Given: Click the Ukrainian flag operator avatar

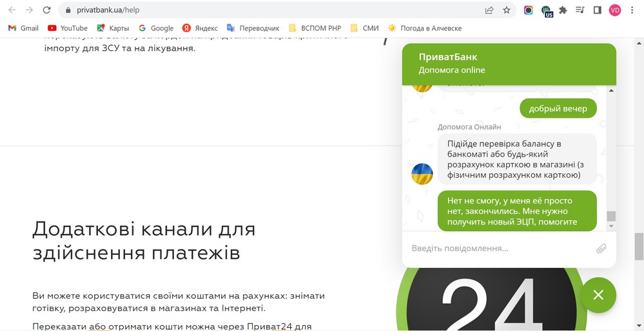Looking at the screenshot, I should 422,174.
